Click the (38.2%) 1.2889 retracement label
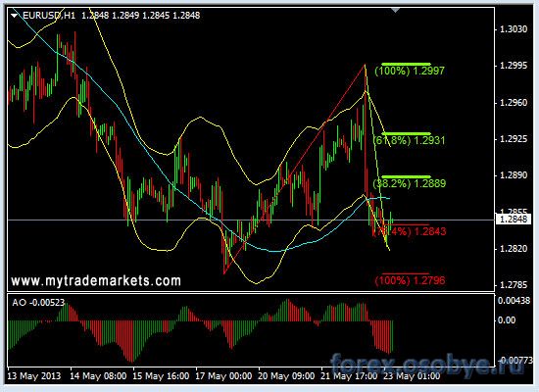Image resolution: width=539 pixels, height=392 pixels. (x=410, y=183)
